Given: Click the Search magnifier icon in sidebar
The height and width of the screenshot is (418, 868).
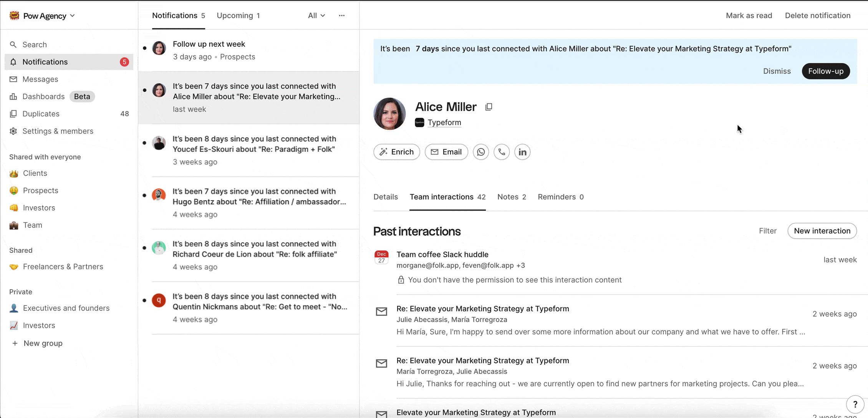Looking at the screenshot, I should click(x=13, y=45).
